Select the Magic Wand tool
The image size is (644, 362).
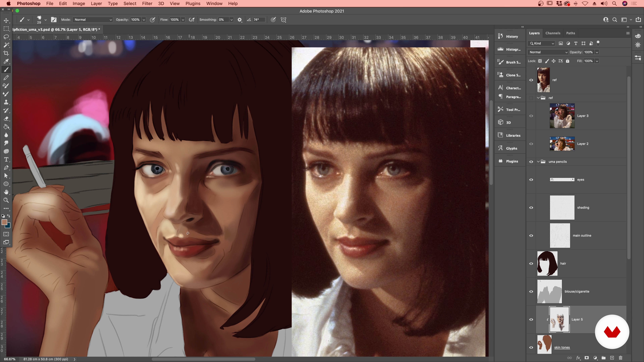point(6,45)
